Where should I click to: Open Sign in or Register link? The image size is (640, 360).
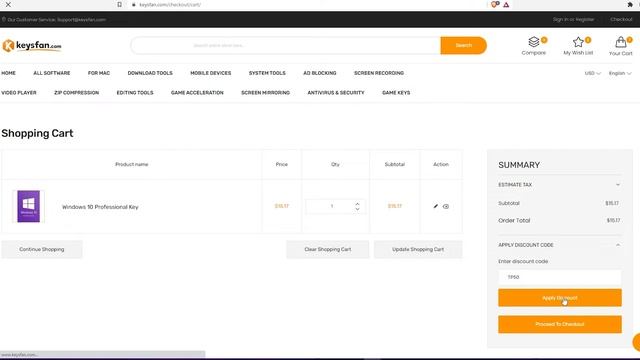[573, 19]
